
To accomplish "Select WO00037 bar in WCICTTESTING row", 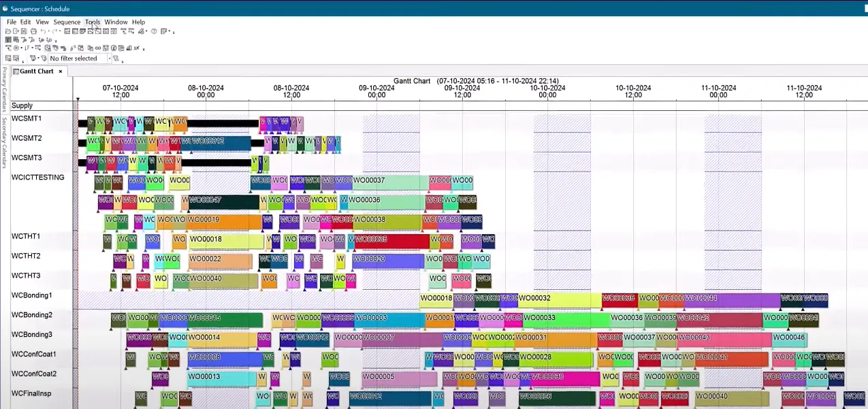I will [x=391, y=182].
